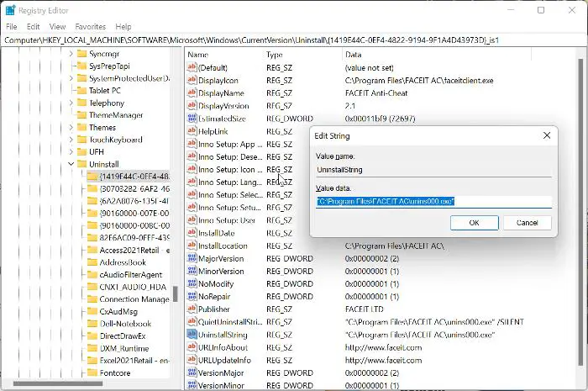
Task: Select the {30703282-6AF2 key folder icon
Action: coord(92,188)
